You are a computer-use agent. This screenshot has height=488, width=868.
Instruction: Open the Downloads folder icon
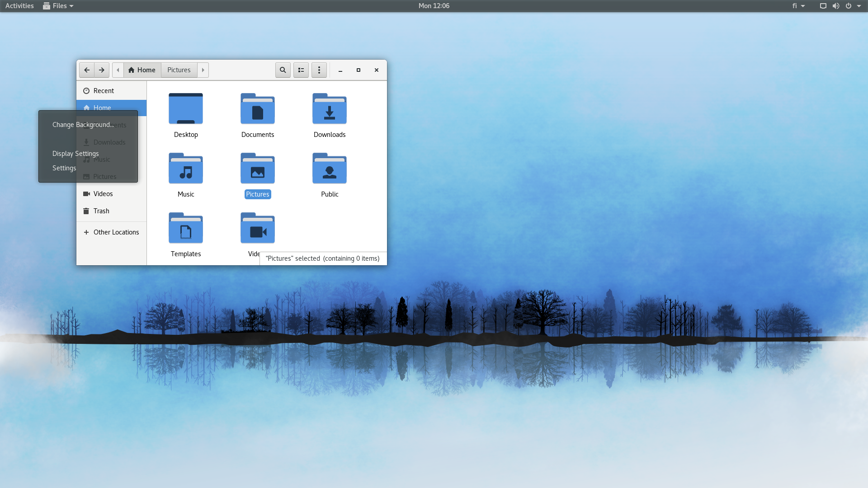coord(330,109)
